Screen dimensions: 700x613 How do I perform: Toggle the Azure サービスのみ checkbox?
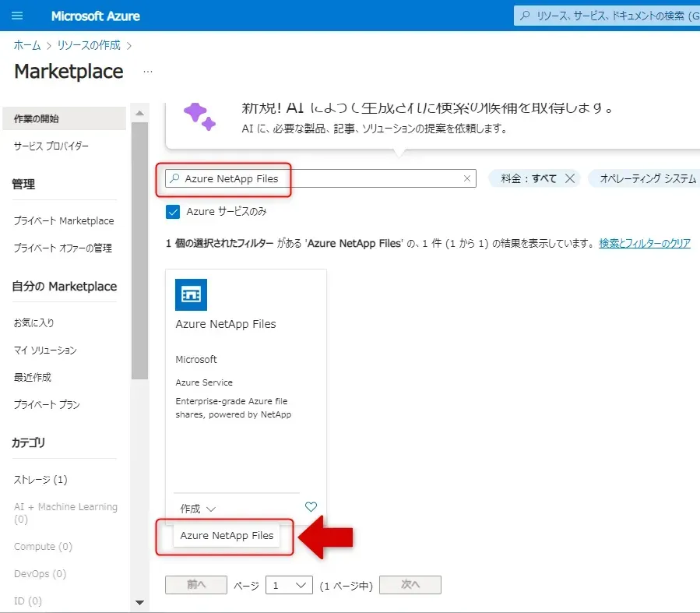coord(174,212)
